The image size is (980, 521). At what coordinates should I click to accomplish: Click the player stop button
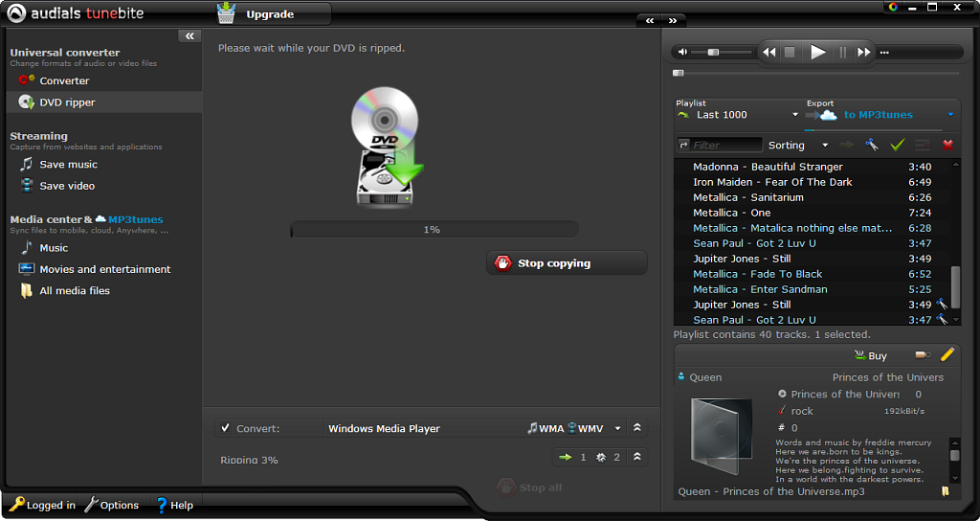pyautogui.click(x=790, y=53)
